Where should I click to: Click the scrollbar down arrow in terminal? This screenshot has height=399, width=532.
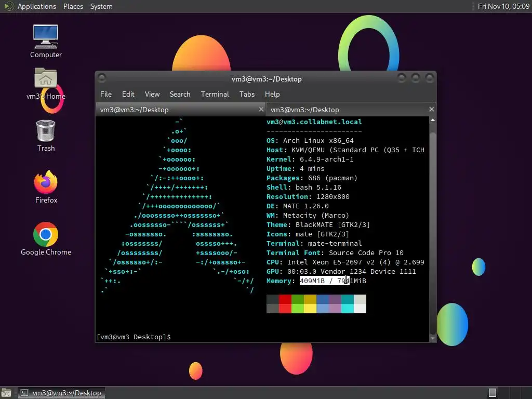tap(433, 338)
